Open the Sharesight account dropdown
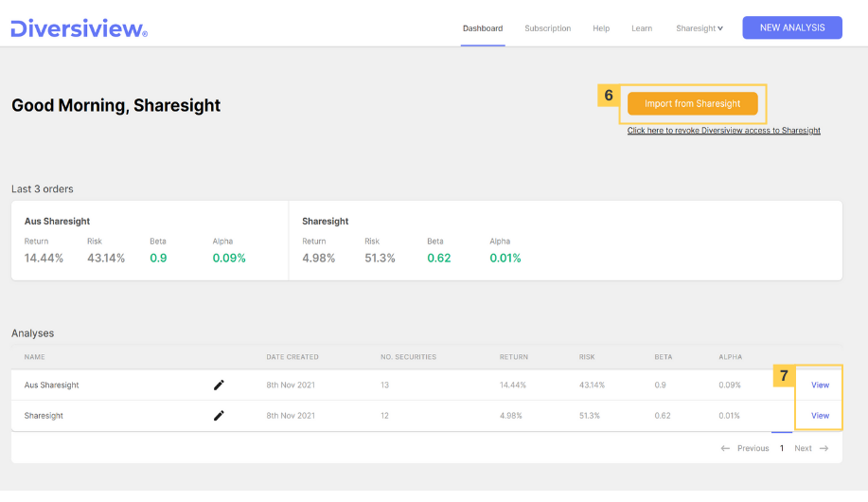This screenshot has width=868, height=502. 700,28
